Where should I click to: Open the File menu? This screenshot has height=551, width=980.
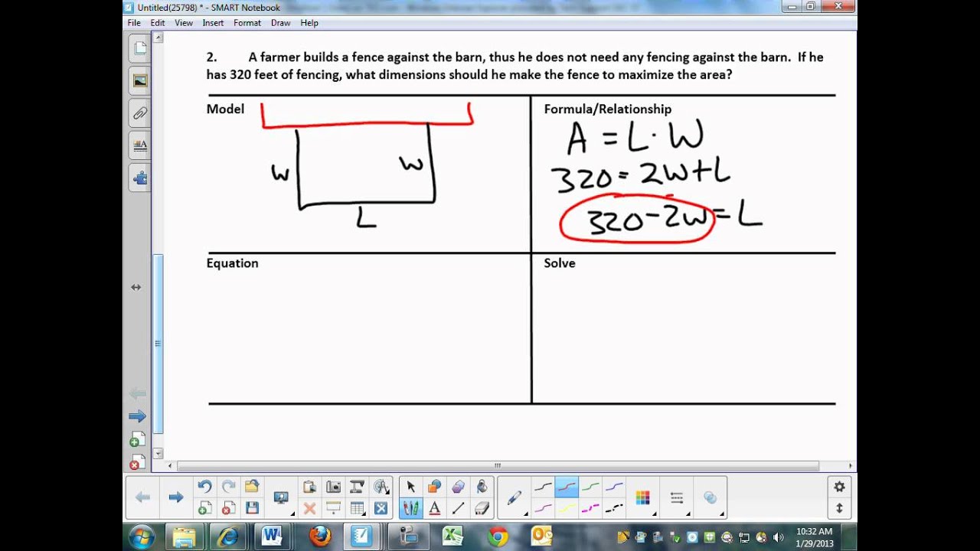(x=134, y=23)
